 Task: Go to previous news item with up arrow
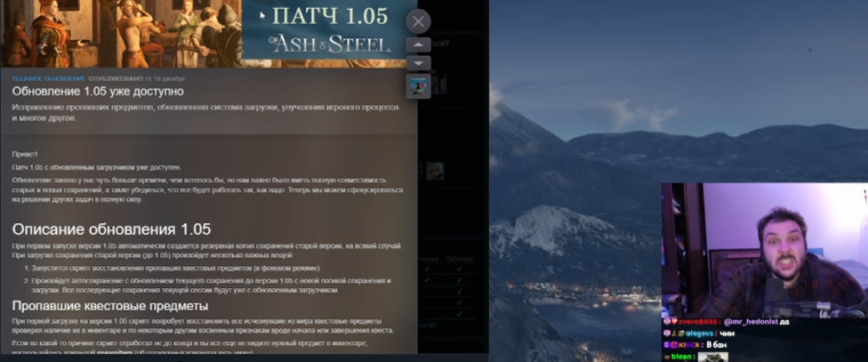(x=418, y=44)
